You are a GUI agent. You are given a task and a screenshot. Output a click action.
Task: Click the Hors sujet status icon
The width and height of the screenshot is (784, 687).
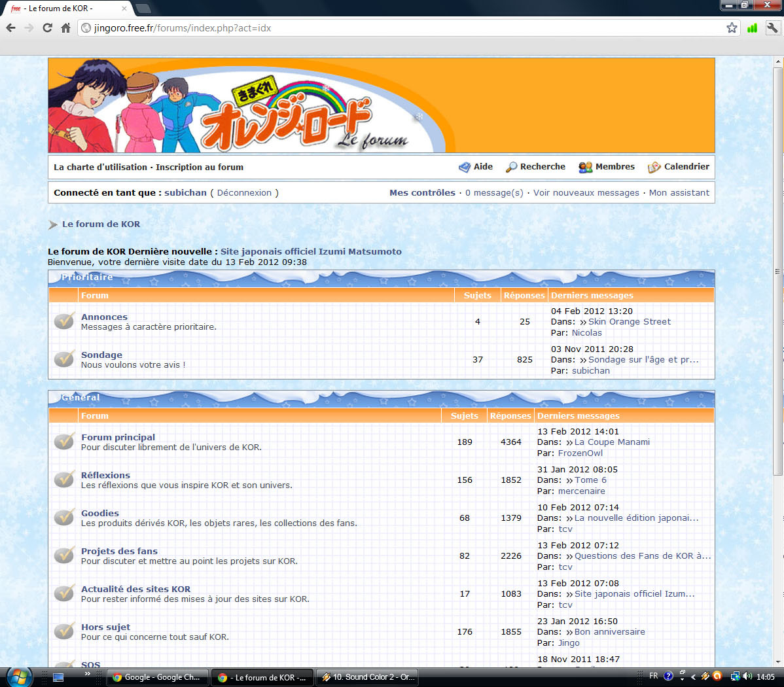pos(64,631)
